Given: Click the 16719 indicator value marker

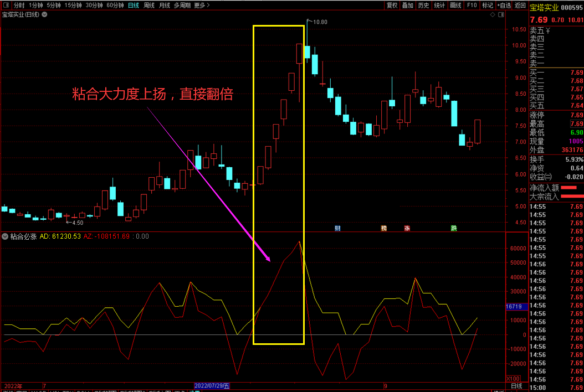Looking at the screenshot, I should point(514,306).
